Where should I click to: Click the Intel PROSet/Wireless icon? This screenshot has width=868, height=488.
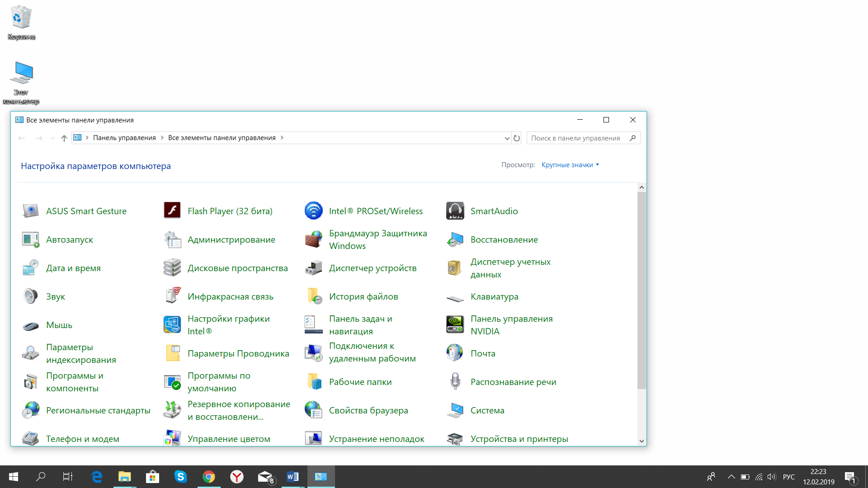tap(313, 211)
